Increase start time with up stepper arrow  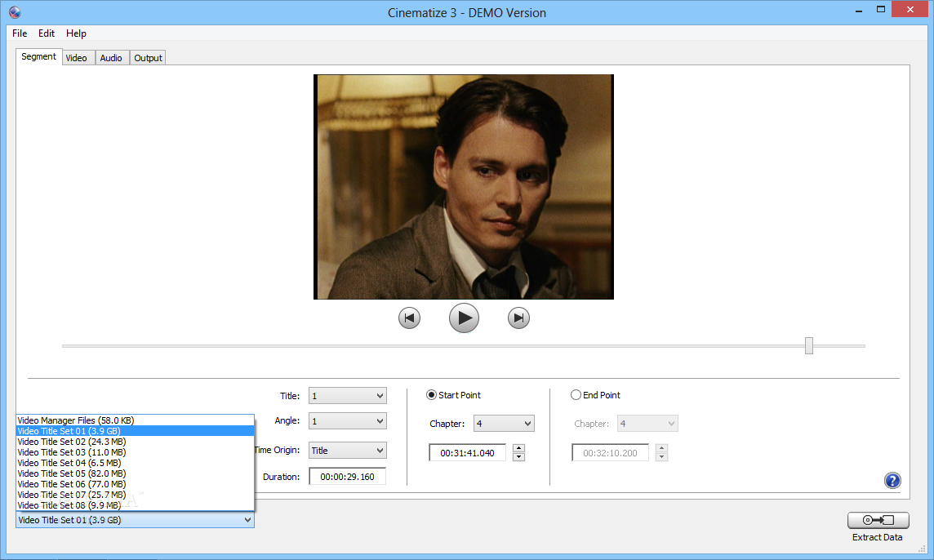pyautogui.click(x=518, y=448)
